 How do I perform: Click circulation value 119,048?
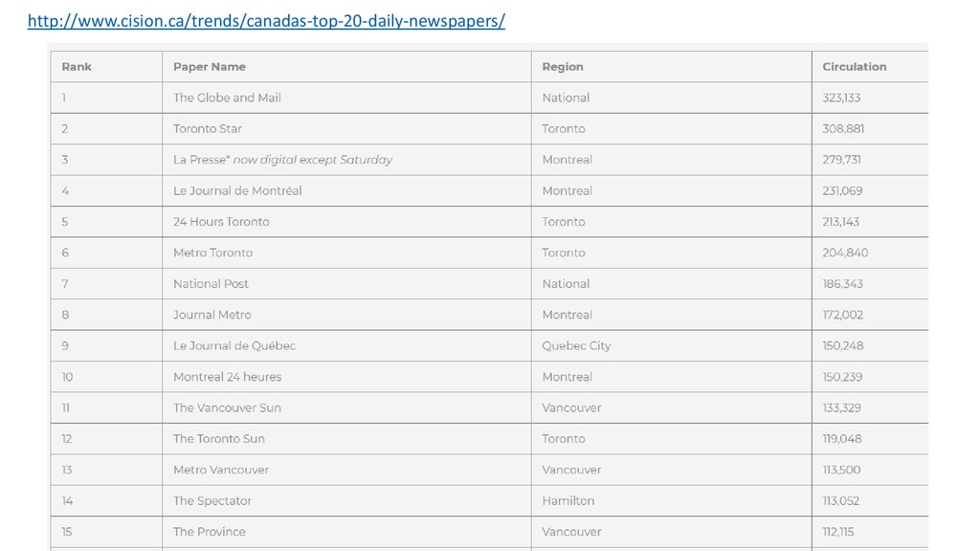tap(842, 438)
